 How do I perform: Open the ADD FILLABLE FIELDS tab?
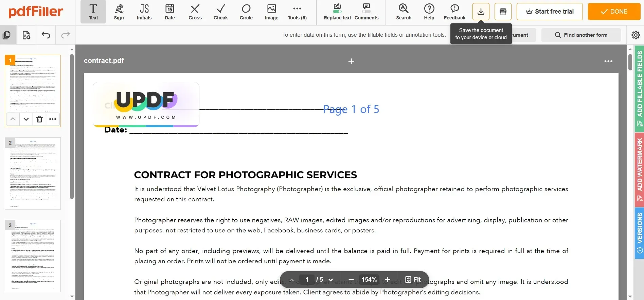click(x=639, y=88)
